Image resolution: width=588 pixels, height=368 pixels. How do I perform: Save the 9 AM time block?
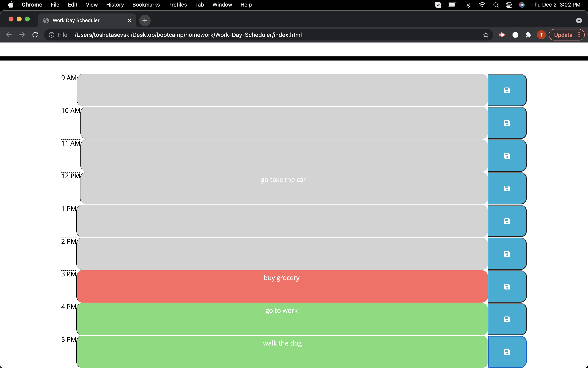(x=507, y=90)
